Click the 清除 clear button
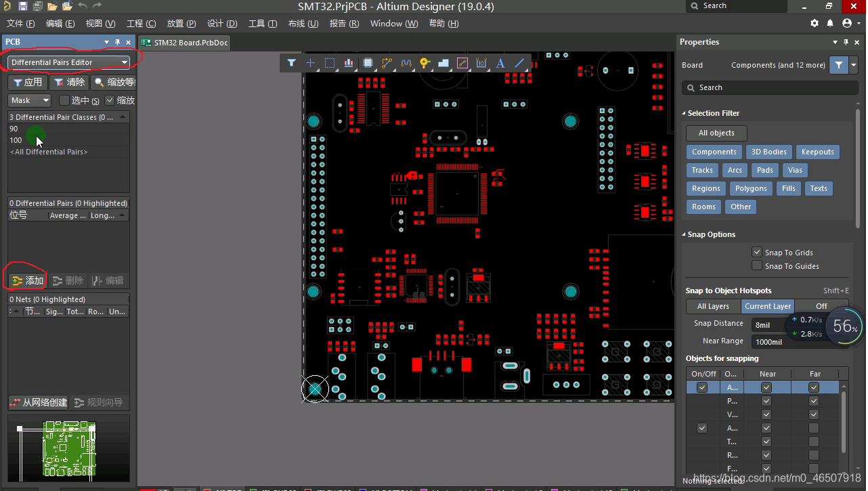The height and width of the screenshot is (491, 868). coord(70,82)
